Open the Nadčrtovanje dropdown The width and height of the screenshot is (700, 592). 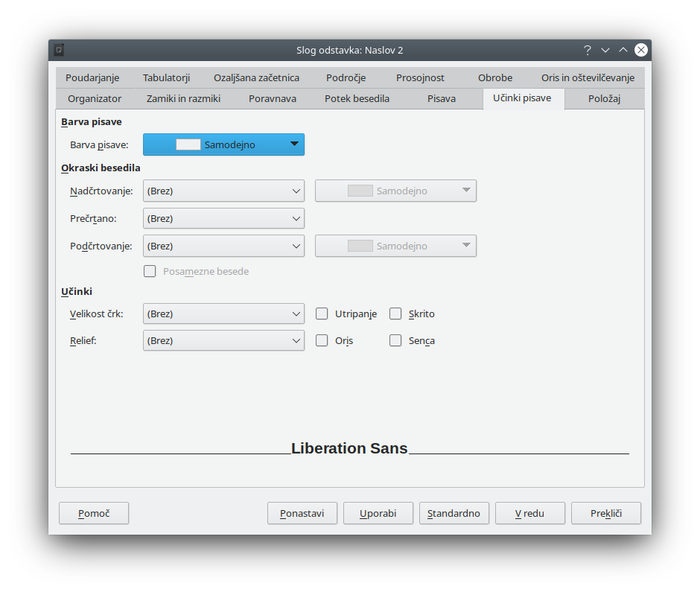(x=223, y=191)
